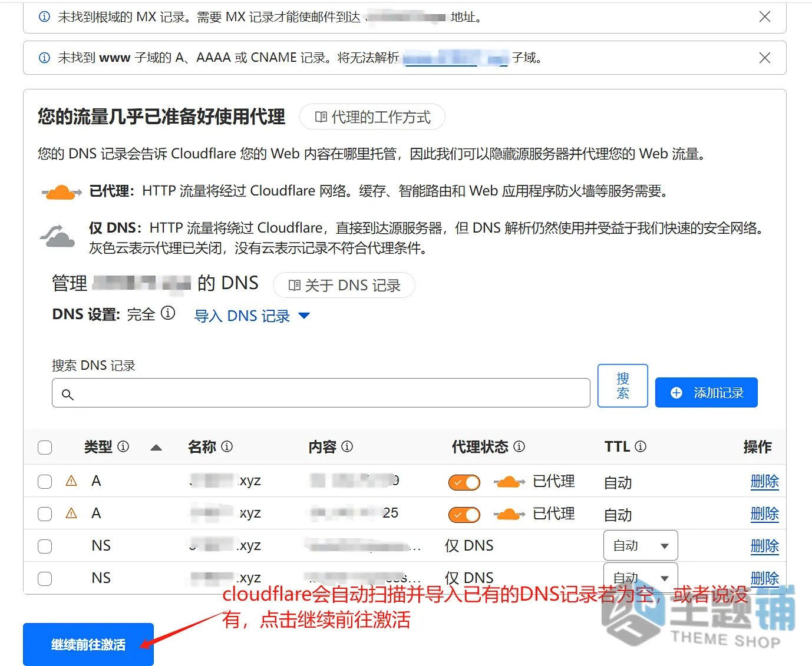
Task: Check the first NS record checkbox
Action: tap(45, 546)
